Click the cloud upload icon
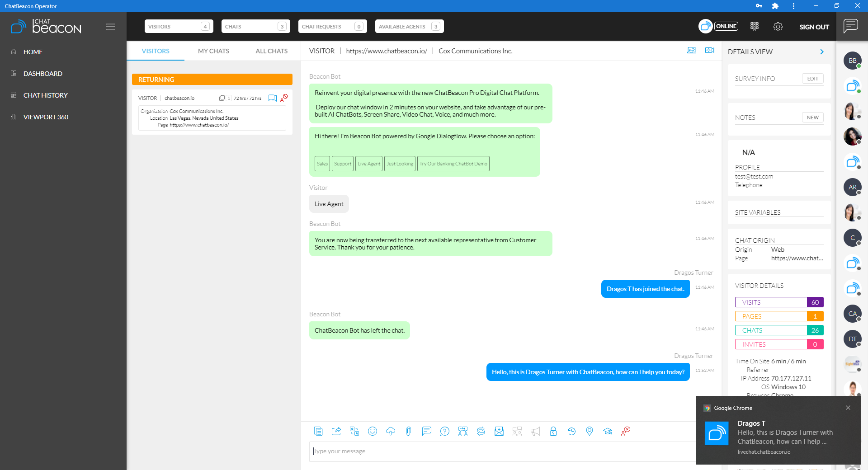 (391, 431)
